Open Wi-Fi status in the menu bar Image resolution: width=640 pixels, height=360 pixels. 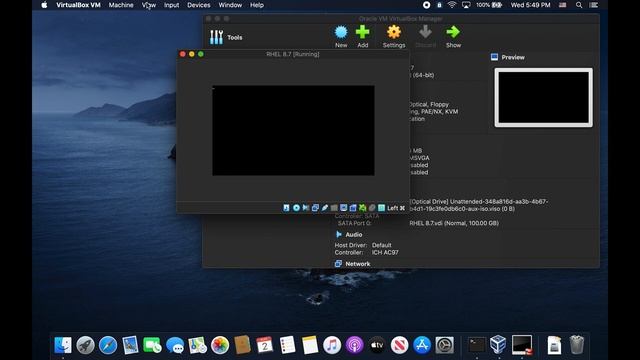pos(451,5)
